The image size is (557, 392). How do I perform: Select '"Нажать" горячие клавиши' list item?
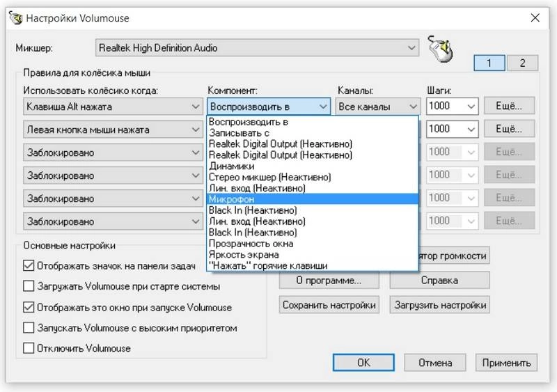(x=312, y=265)
